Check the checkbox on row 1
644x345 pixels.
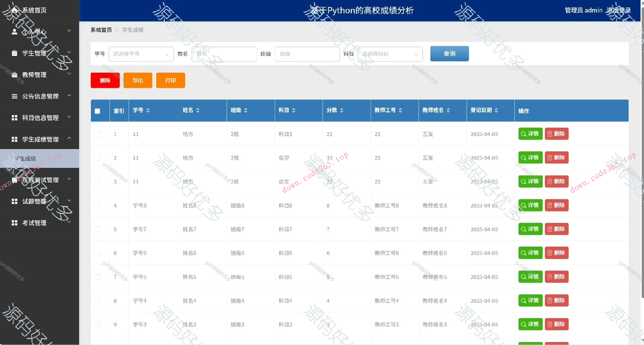pyautogui.click(x=97, y=134)
